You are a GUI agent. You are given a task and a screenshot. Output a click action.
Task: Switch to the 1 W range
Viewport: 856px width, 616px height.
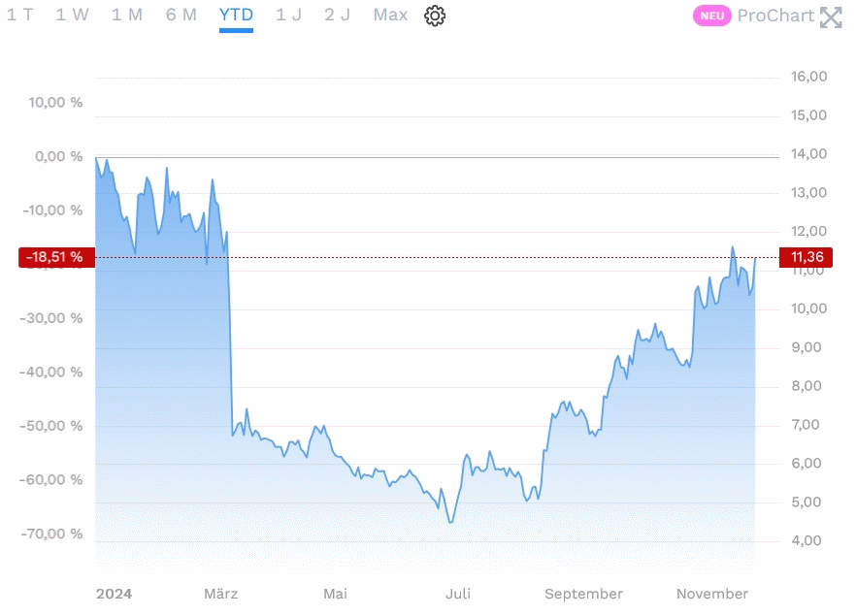click(x=72, y=15)
